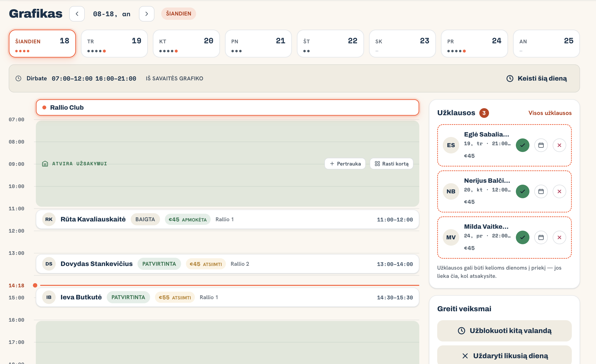This screenshot has width=596, height=364.
Task: Jump to today with Šiandien pill
Action: click(x=178, y=14)
